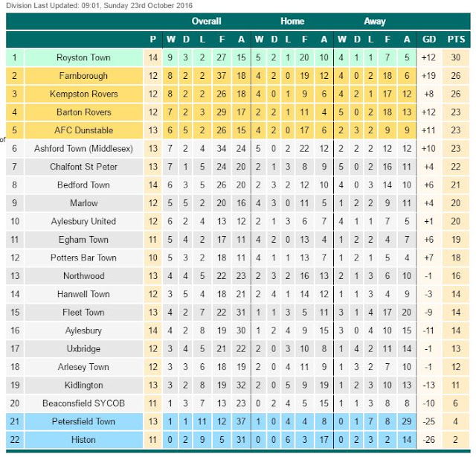Click the Overall section header
Image resolution: width=476 pixels, height=457 pixels.
[x=207, y=22]
